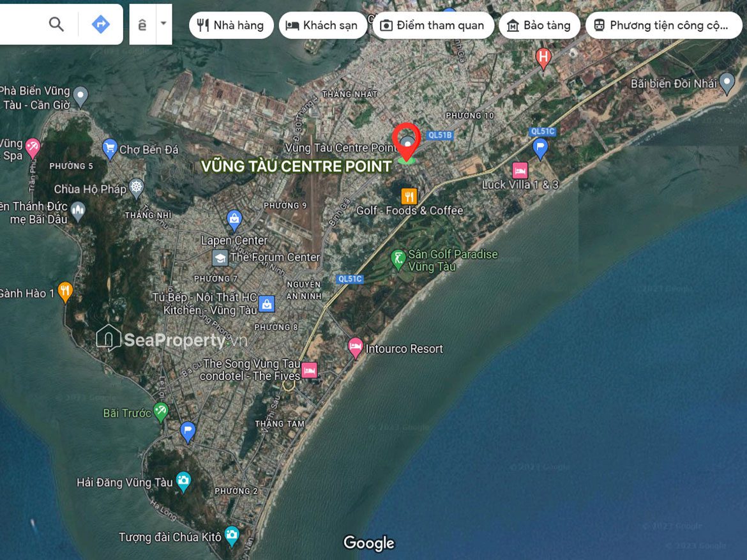The height and width of the screenshot is (560, 747).
Task: Select the Nhà hàng filter chip
Action: (x=231, y=26)
